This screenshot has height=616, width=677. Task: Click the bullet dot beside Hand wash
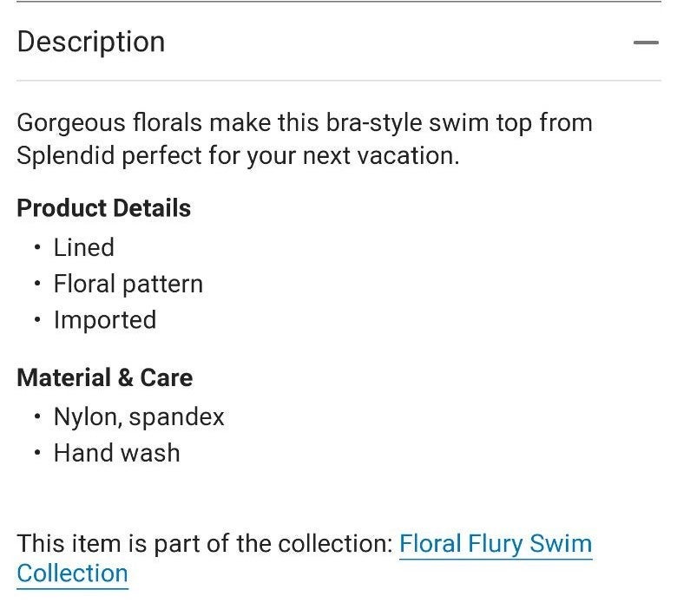(37, 453)
